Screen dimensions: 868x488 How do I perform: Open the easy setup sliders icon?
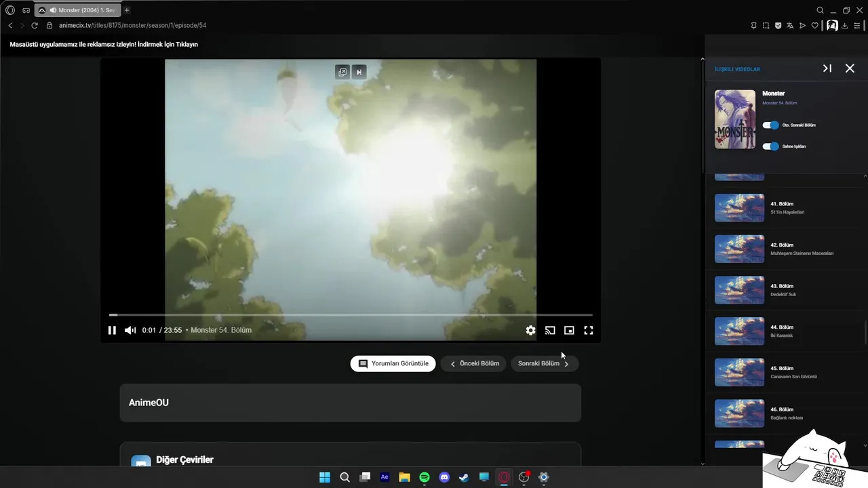click(857, 25)
